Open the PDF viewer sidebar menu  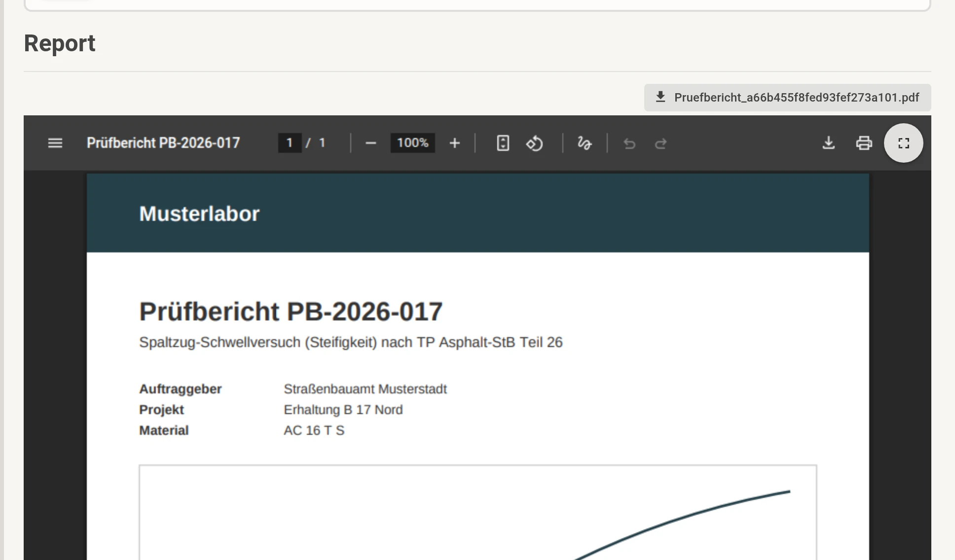pyautogui.click(x=55, y=143)
